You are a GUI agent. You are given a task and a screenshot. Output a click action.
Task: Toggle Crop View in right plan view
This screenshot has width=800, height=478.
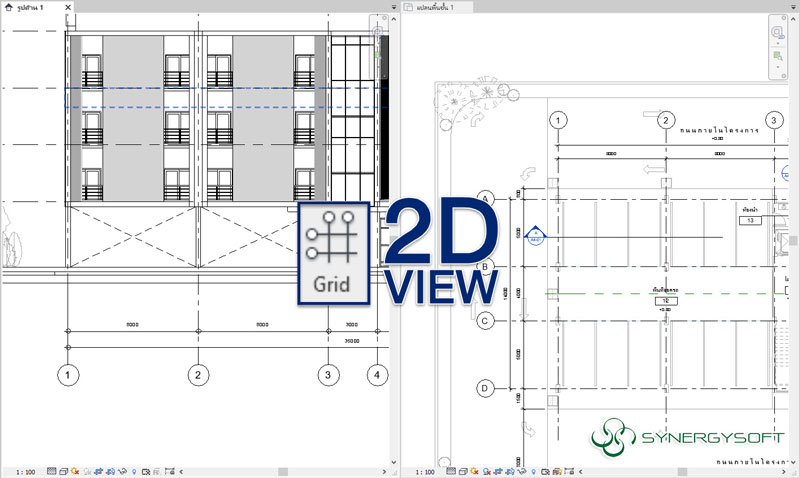tap(498, 471)
